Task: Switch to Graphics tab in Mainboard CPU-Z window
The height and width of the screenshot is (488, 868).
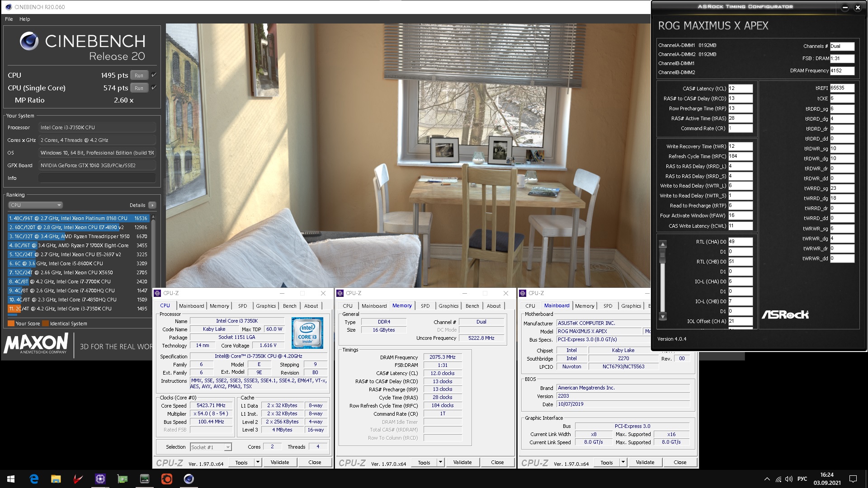Action: (x=631, y=306)
